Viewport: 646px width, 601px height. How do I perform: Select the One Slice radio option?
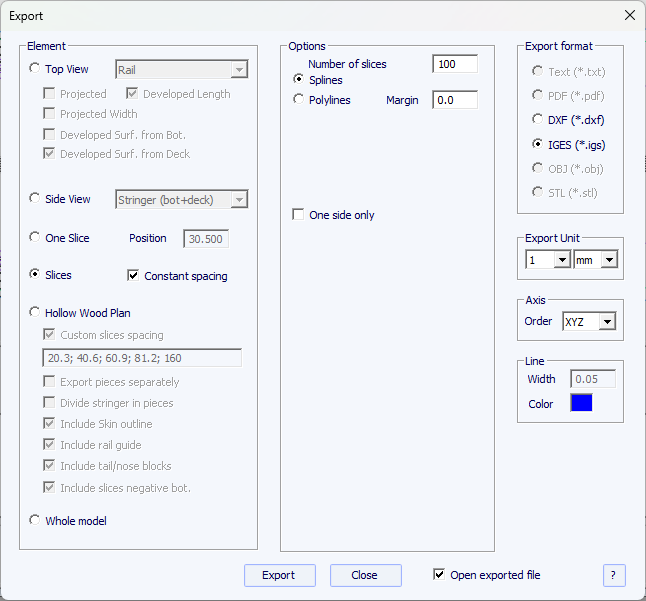(36, 238)
